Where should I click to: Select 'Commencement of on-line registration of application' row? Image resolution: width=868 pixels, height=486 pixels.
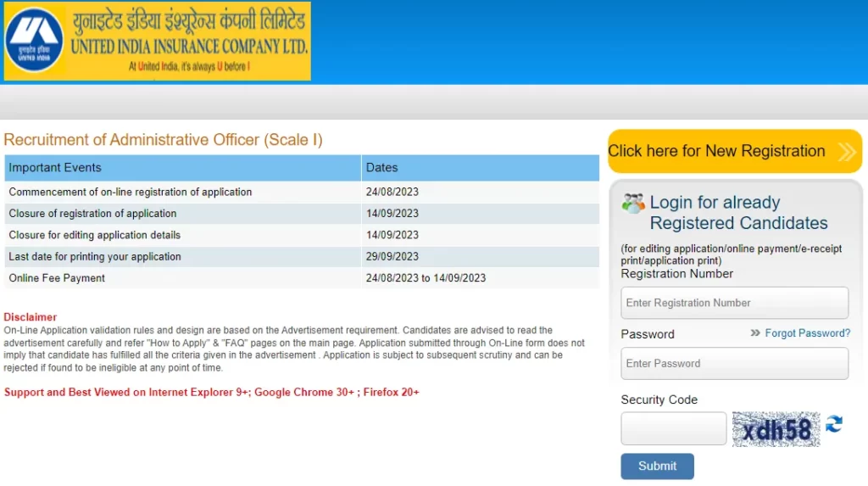302,193
